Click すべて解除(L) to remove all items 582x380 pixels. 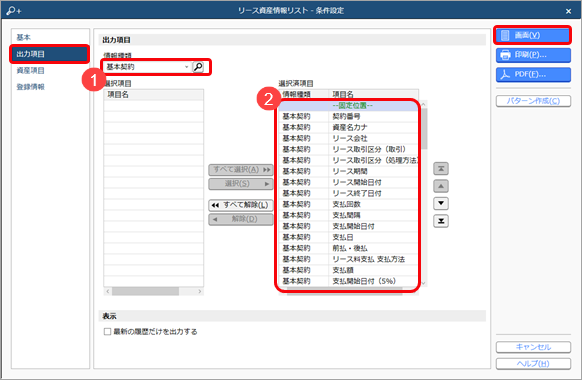241,205
